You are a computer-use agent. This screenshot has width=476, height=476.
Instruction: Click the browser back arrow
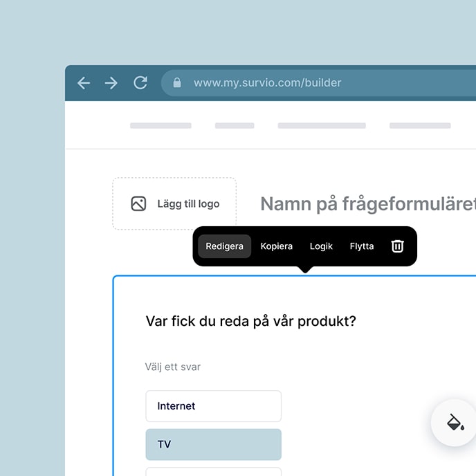click(x=84, y=83)
